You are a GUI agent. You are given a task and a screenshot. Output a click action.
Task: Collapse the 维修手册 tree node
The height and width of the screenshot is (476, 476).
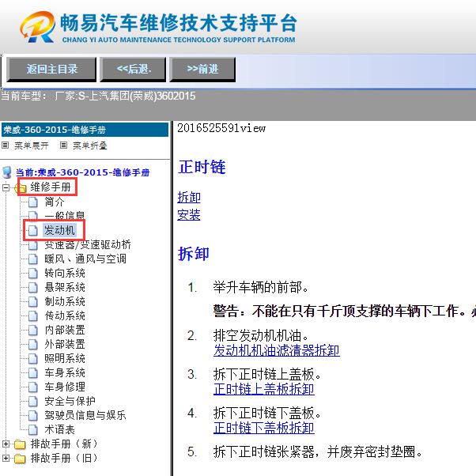(6, 188)
